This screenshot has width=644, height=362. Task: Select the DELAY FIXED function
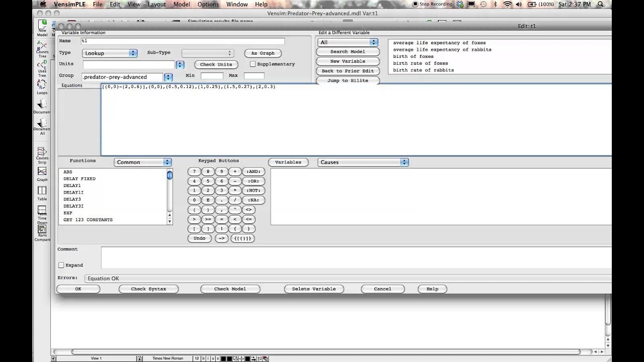click(79, 178)
